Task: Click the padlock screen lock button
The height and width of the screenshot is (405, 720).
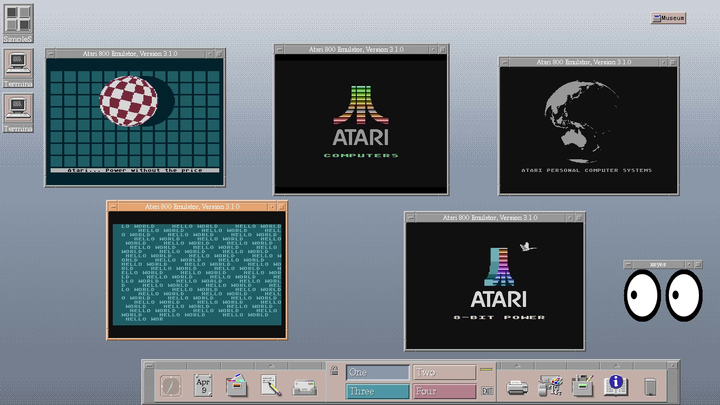Action: (x=334, y=372)
